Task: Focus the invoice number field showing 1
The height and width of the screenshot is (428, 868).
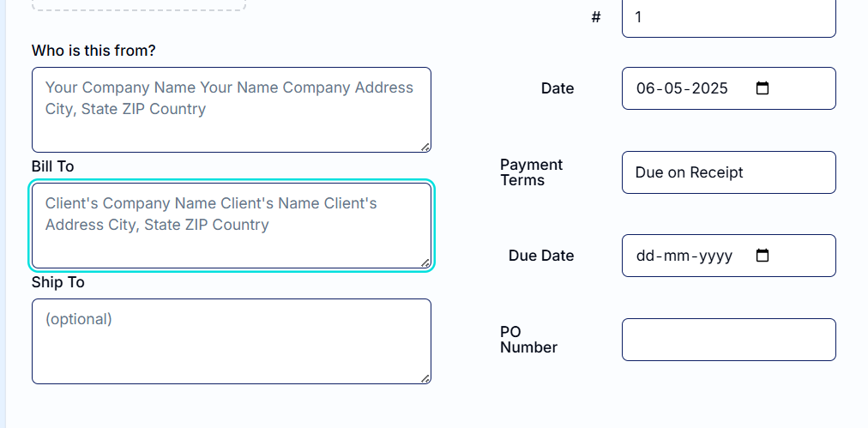Action: 728,17
